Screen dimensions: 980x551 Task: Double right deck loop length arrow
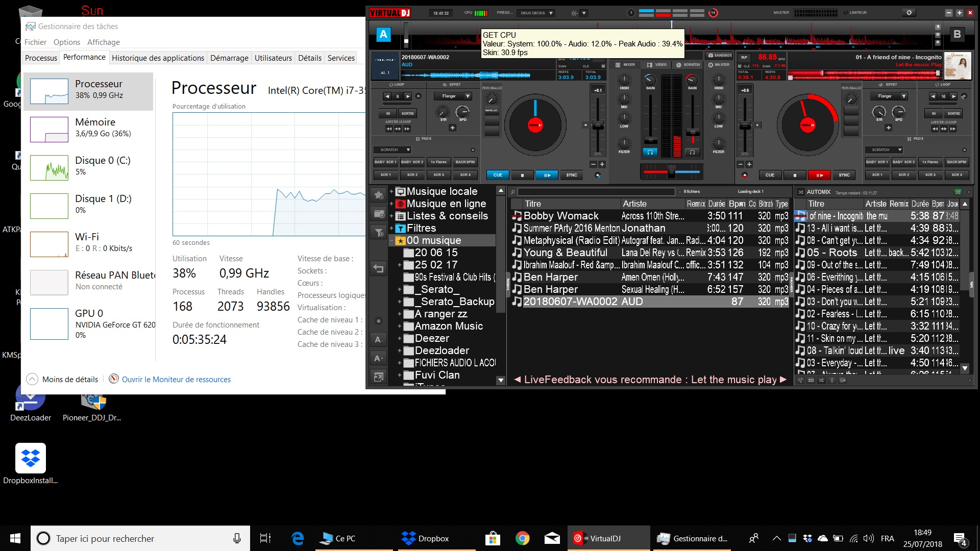pyautogui.click(x=953, y=96)
